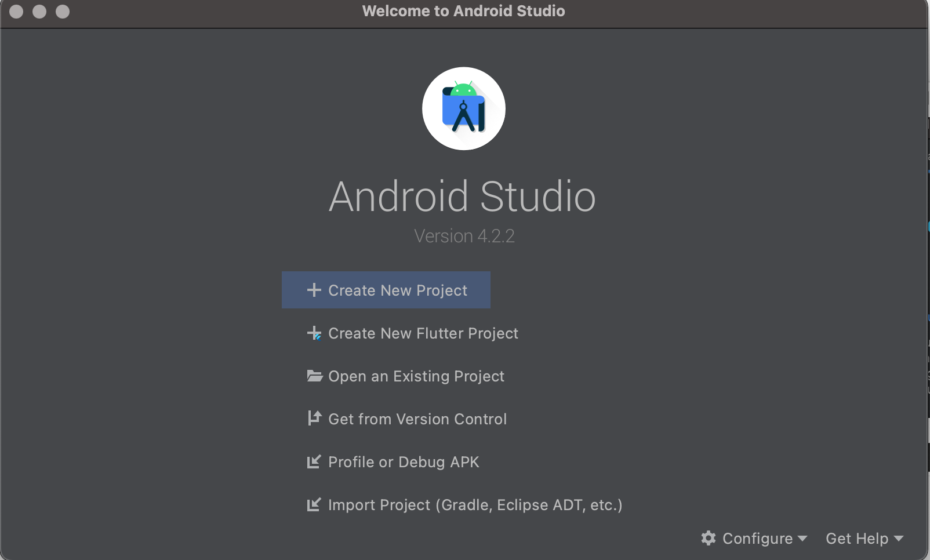The image size is (930, 560).
Task: Select Get from Version Control
Action: tap(406, 419)
